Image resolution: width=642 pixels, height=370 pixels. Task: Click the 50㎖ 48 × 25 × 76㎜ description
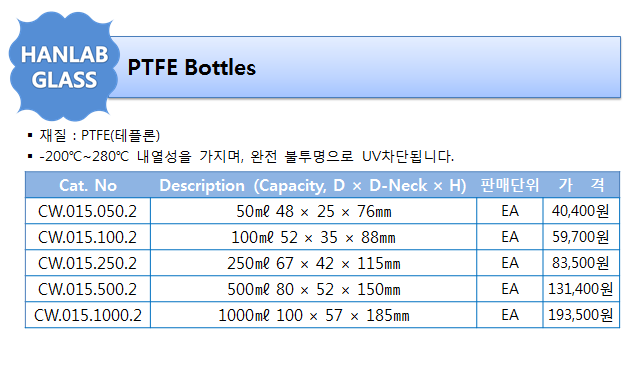[x=314, y=211]
